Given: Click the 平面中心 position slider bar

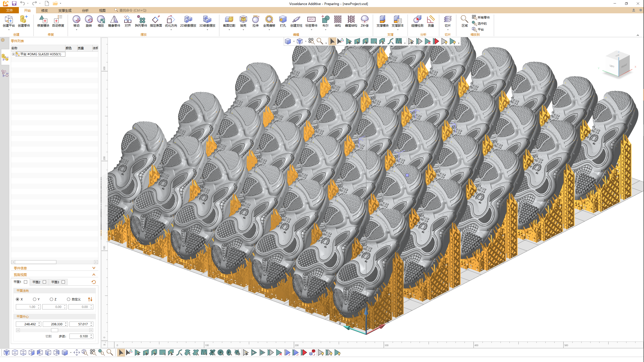Looking at the screenshot, I should point(54,330).
